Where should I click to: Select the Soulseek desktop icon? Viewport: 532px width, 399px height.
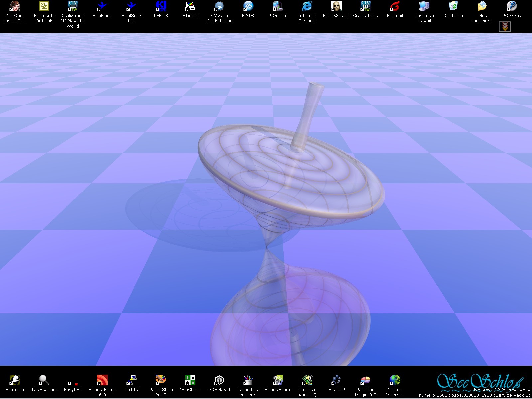102,6
